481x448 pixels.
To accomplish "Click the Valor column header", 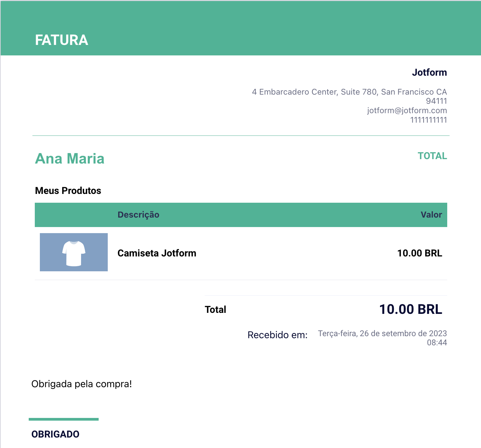I will [431, 215].
